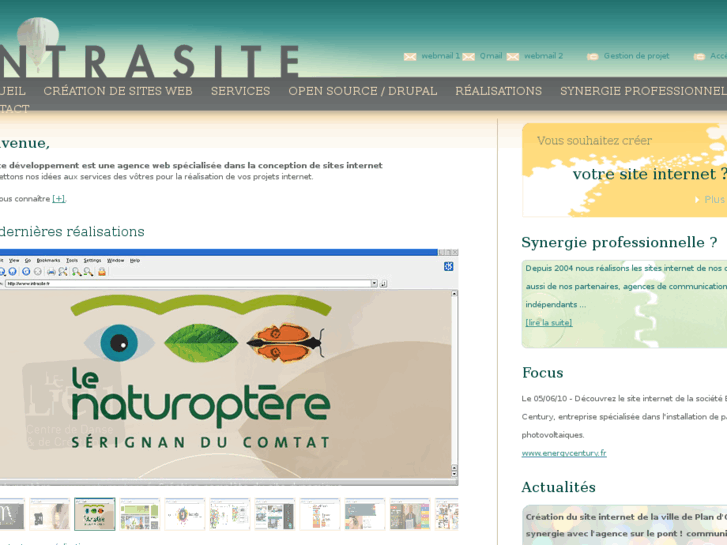
Task: Select the thumbnail immediately left of Naturoptère thumbnail
Action: tap(50, 514)
